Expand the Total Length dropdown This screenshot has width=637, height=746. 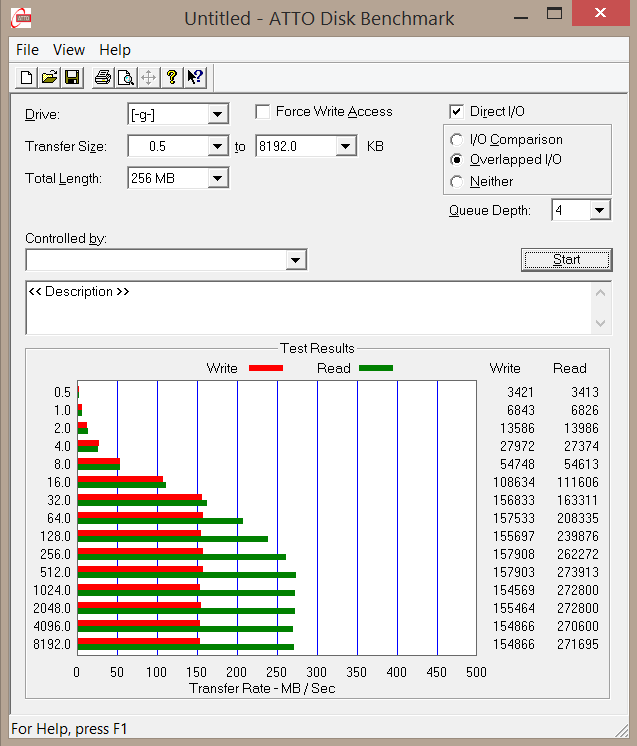[217, 179]
